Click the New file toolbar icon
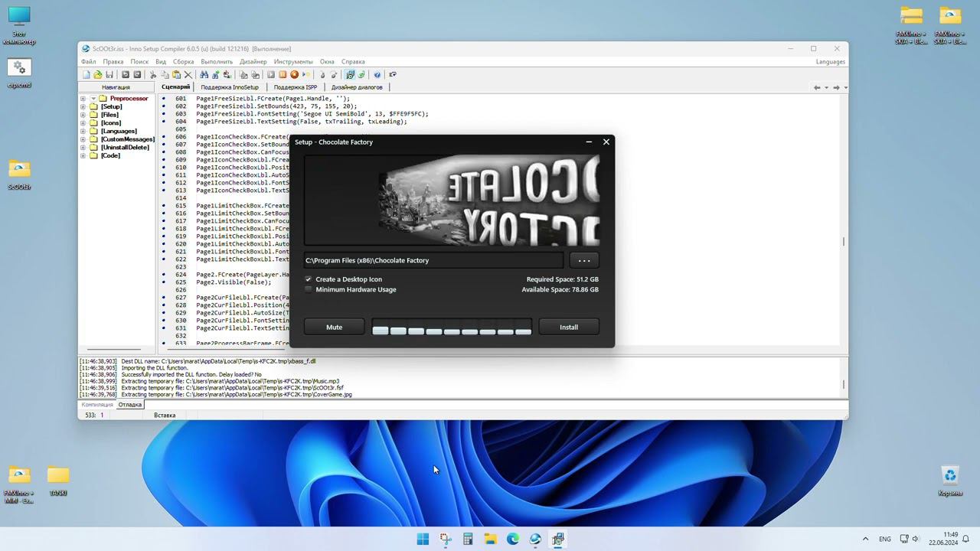980x551 pixels. [87, 74]
